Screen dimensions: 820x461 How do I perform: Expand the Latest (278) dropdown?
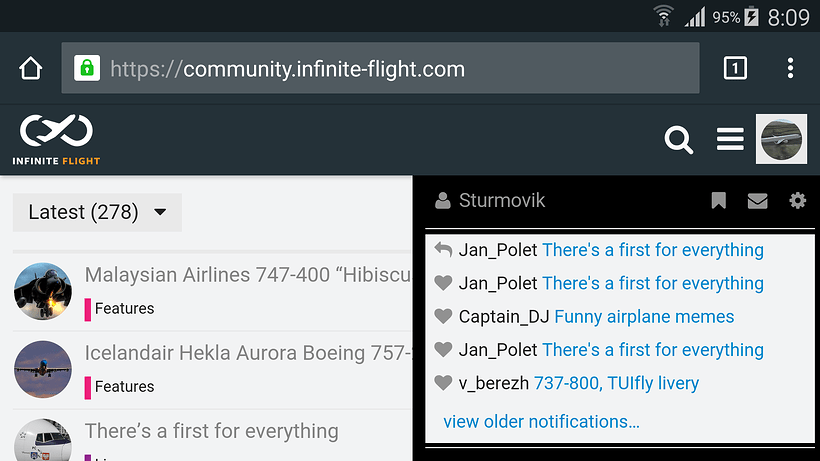tap(97, 212)
